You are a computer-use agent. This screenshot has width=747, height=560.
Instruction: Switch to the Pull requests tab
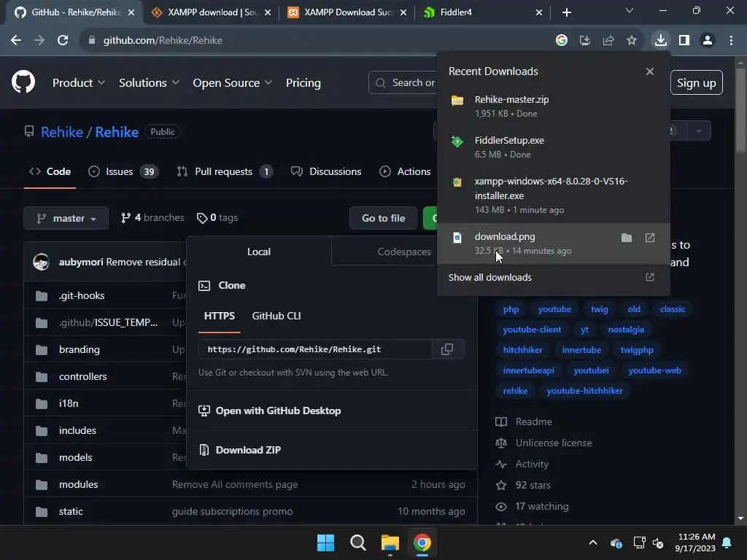coord(225,171)
